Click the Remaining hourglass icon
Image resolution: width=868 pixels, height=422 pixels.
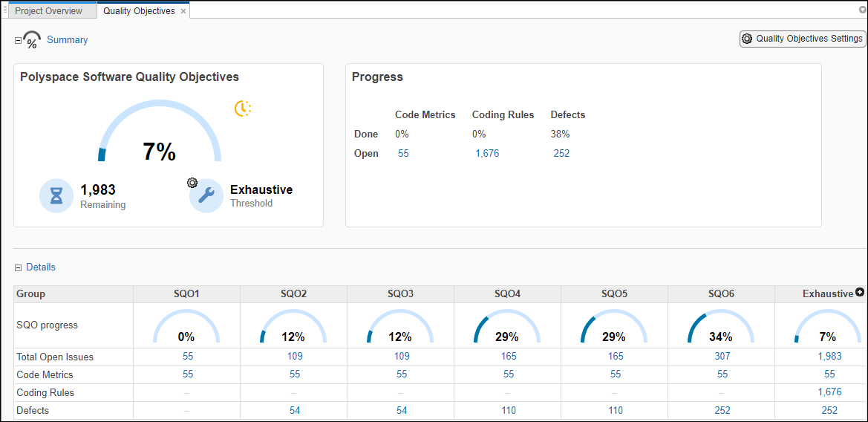click(x=56, y=196)
